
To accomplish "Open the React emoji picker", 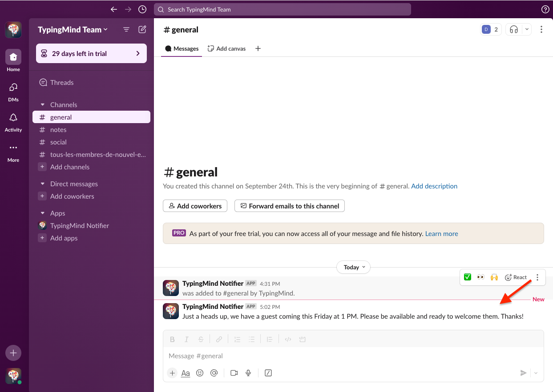I will [x=516, y=277].
